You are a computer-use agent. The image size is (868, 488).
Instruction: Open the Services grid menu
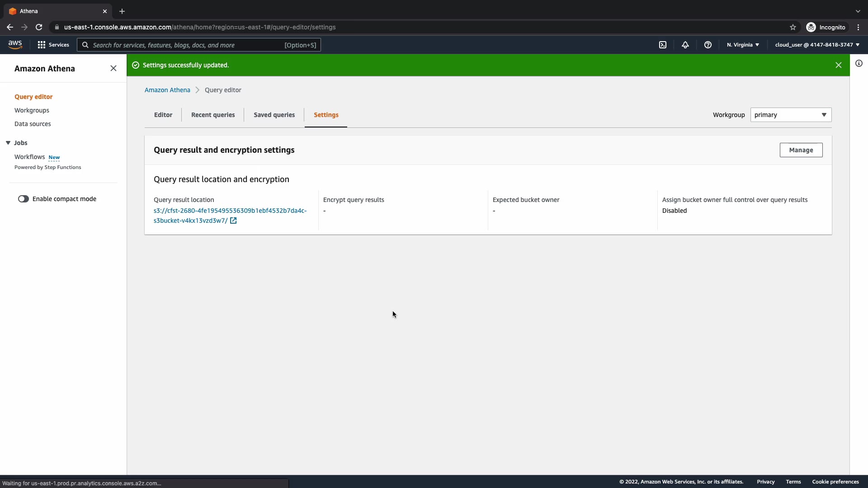pos(53,45)
